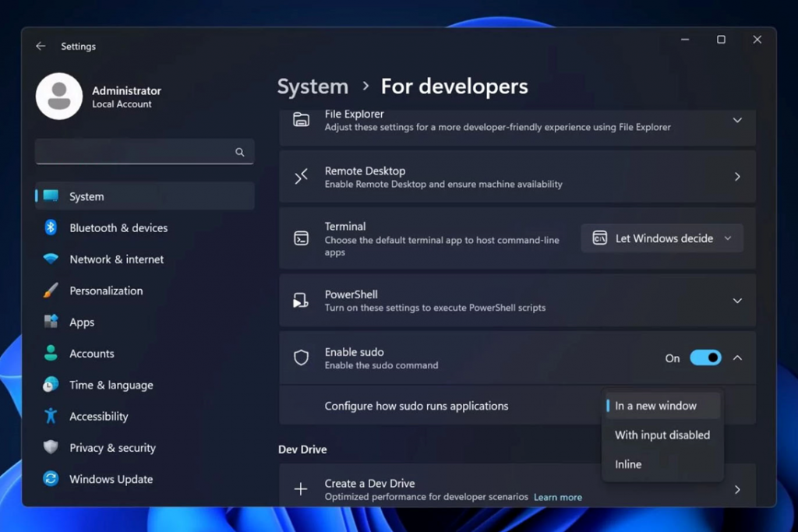Screen dimensions: 798x532
Task: Open Personalization settings page
Action: pyautogui.click(x=144, y=291)
